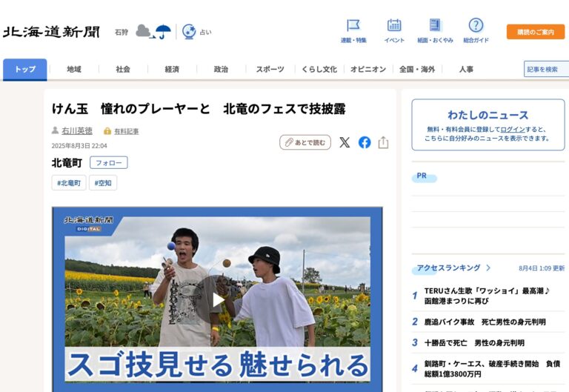The width and height of the screenshot is (569, 392).
Task: Select the 地域 navigation tab
Action: click(74, 69)
